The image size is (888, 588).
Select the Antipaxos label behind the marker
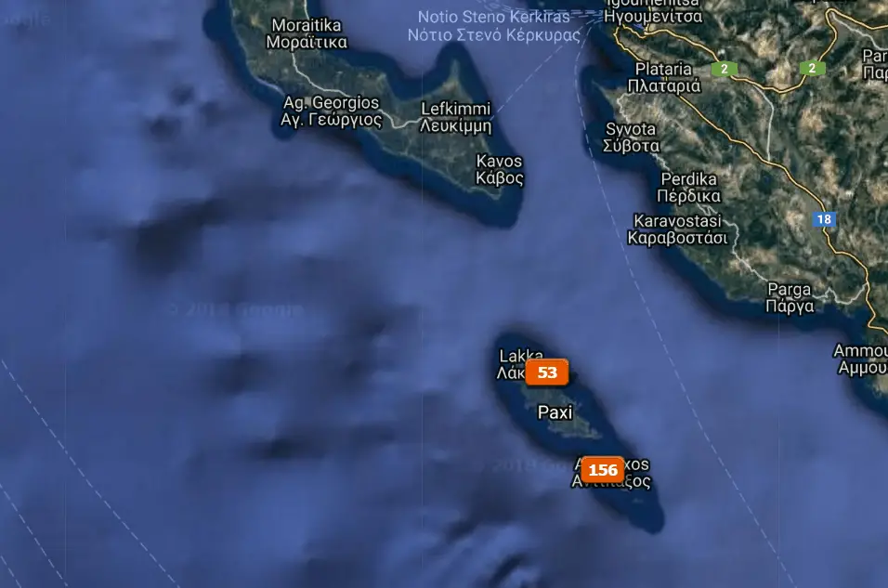[x=611, y=473]
